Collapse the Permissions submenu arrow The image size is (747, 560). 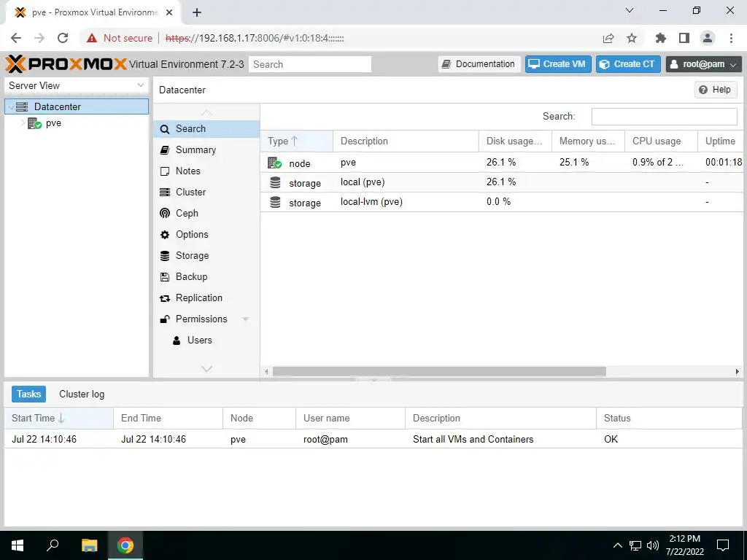tap(246, 319)
